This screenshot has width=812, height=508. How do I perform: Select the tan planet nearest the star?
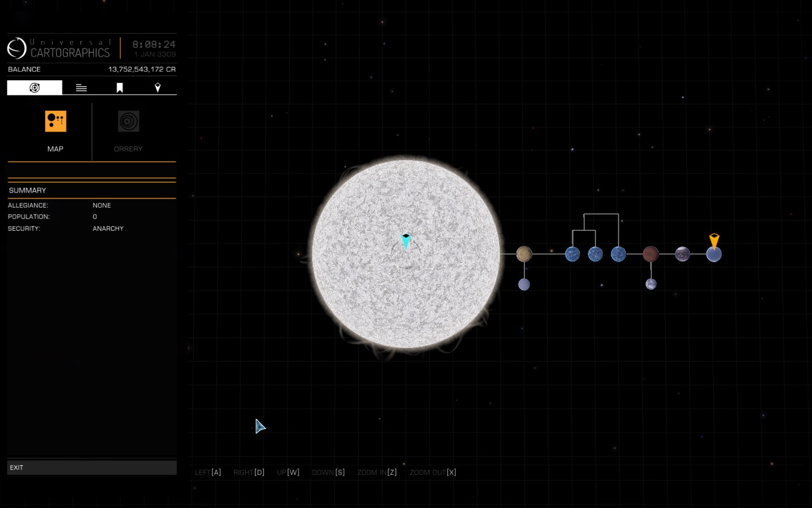524,254
